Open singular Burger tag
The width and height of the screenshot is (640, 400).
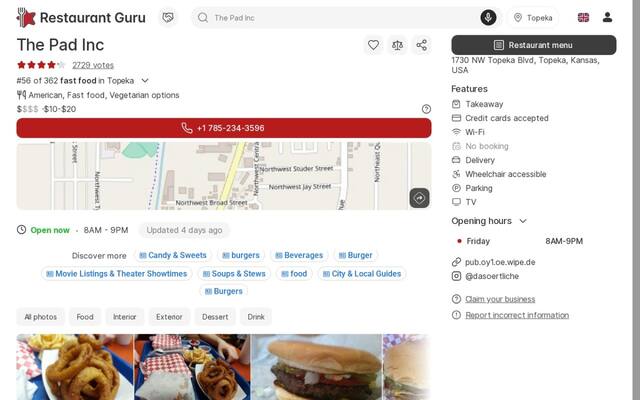(x=356, y=256)
